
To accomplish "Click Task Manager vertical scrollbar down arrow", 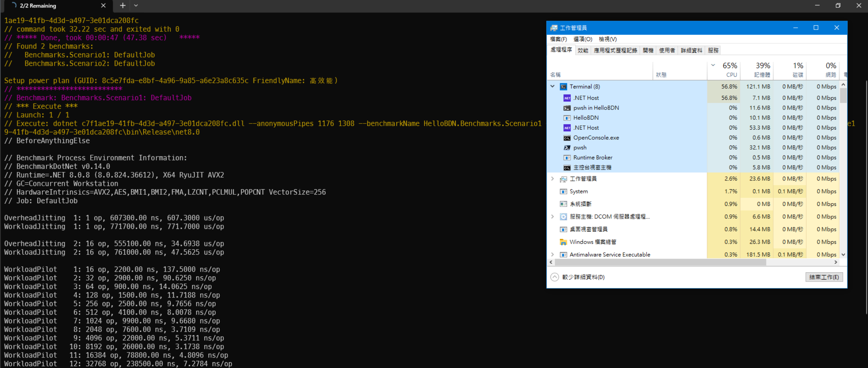I will (843, 255).
